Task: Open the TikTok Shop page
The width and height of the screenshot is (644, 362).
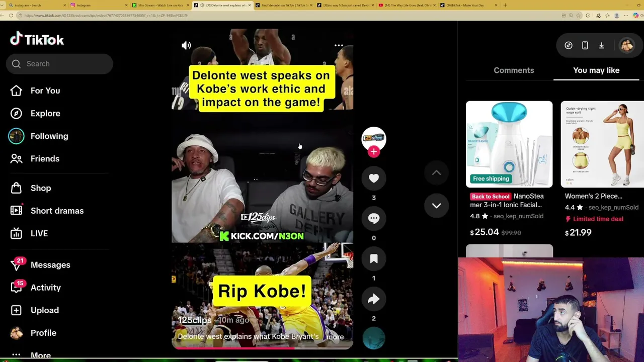Action: click(41, 188)
